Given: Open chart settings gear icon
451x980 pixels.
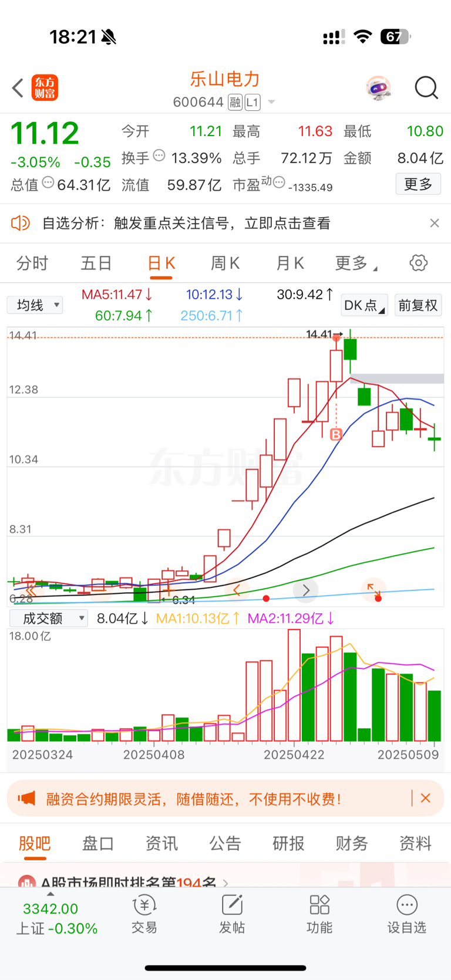Looking at the screenshot, I should [419, 263].
